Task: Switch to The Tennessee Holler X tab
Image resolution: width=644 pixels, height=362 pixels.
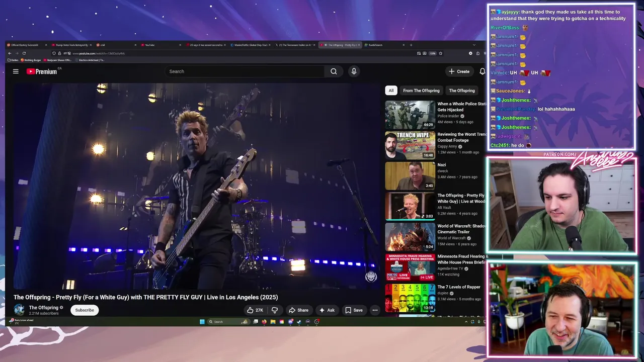Action: 295,45
